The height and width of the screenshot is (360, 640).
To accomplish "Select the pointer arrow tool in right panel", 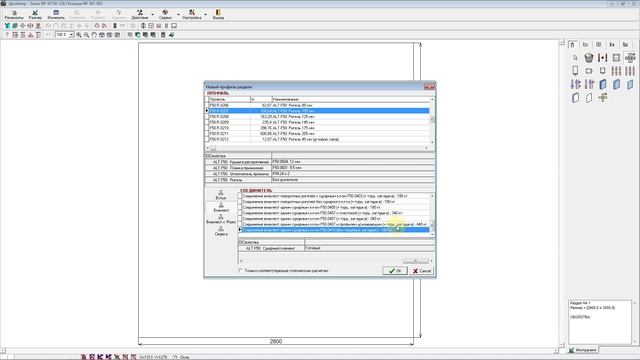I will (x=575, y=58).
